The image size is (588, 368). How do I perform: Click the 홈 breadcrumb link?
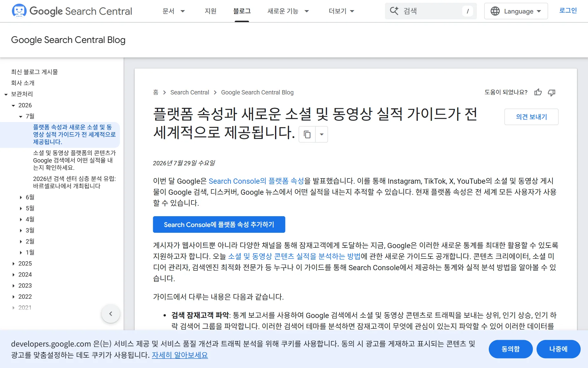(156, 92)
